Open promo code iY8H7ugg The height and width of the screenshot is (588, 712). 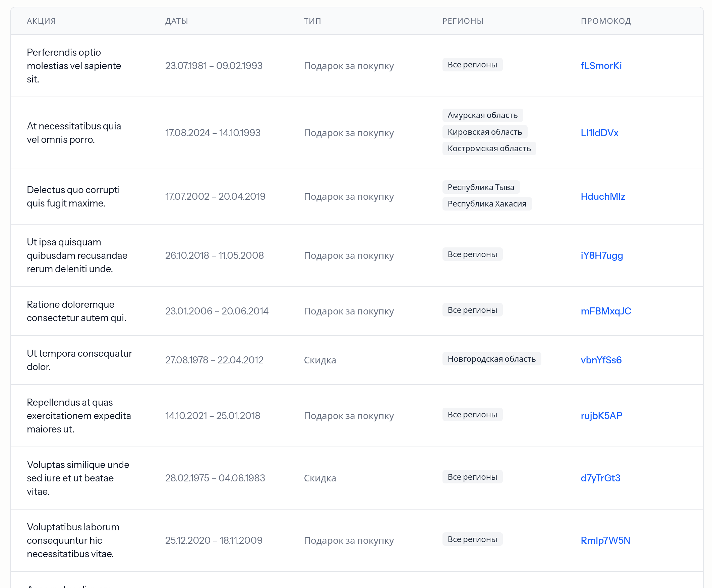[602, 255]
